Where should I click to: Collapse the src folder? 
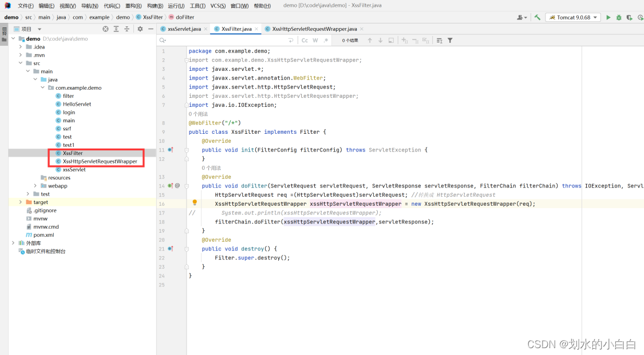click(x=21, y=63)
